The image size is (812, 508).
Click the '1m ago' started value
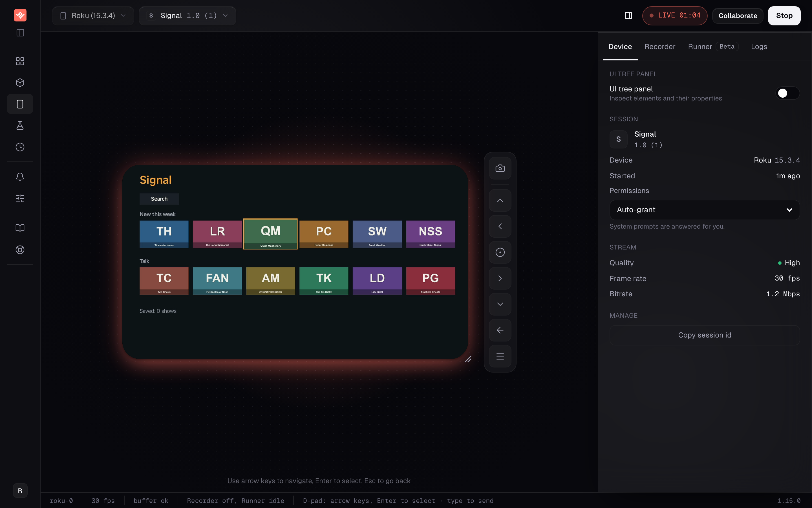[x=788, y=176]
